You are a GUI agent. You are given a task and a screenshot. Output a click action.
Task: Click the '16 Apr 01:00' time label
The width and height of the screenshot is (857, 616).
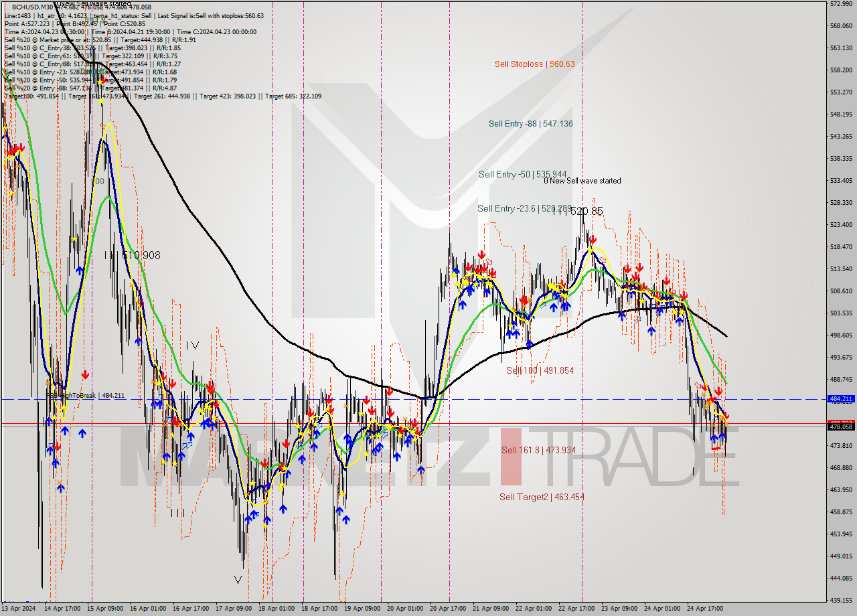point(149,609)
